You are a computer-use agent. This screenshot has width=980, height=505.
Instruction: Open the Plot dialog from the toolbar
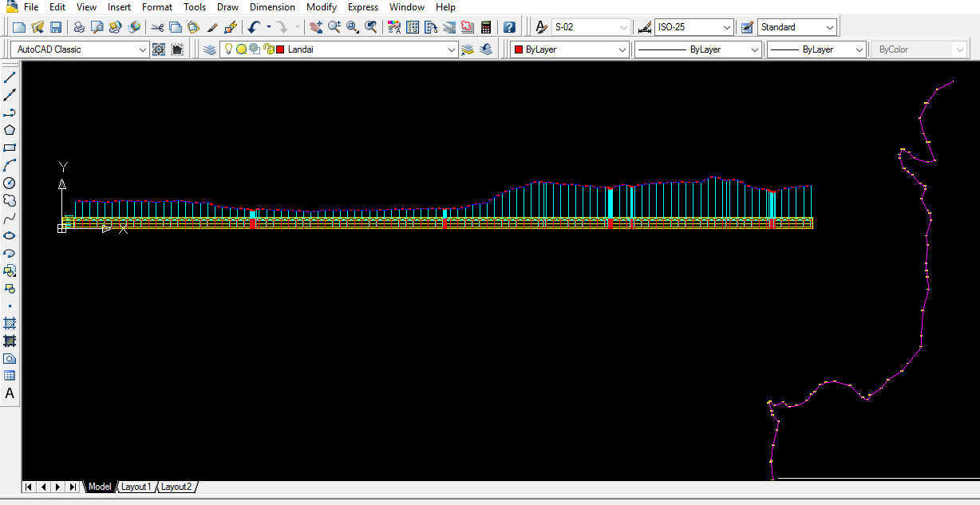[79, 26]
